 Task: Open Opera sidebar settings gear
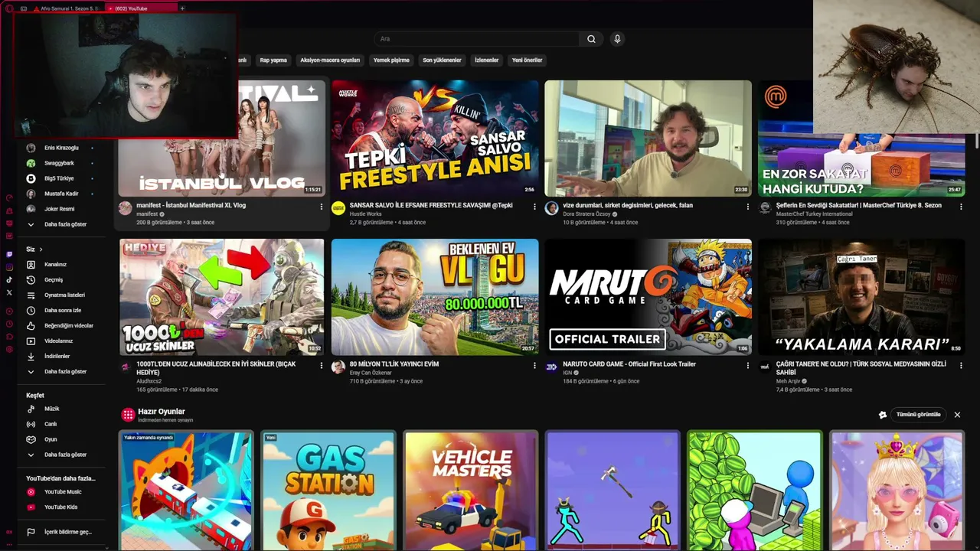9,350
